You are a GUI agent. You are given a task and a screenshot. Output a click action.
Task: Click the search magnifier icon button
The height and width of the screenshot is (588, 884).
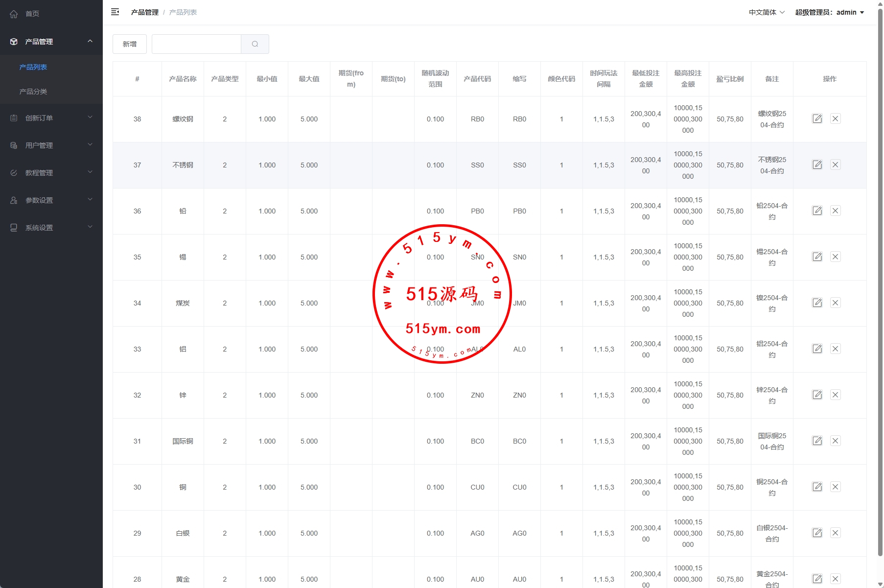[x=255, y=44]
